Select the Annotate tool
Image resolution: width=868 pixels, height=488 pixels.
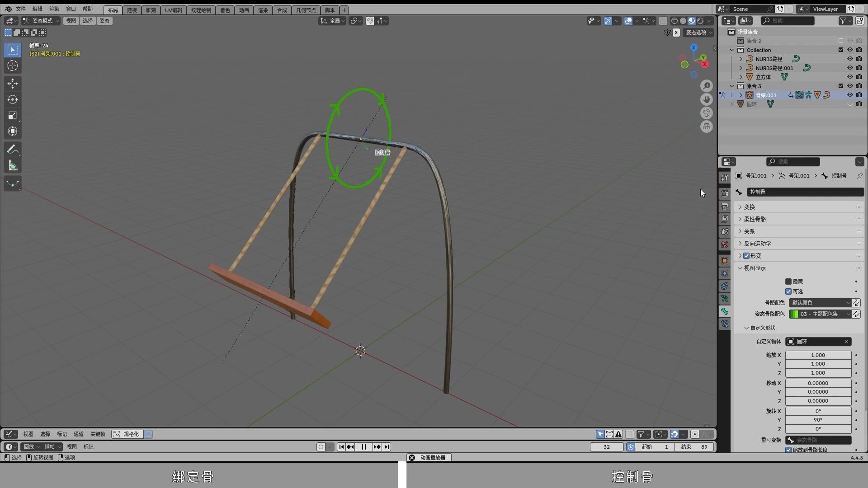[x=12, y=149]
